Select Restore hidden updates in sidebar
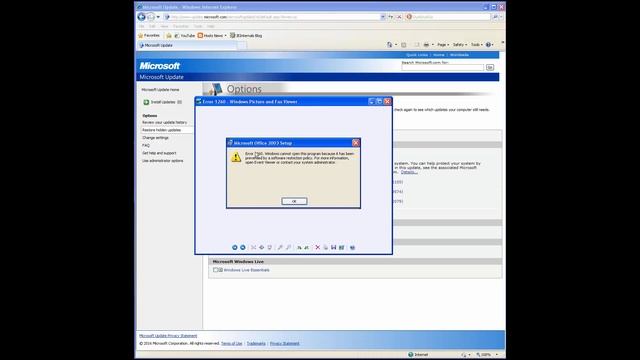Screen dimensions: 640x360 161,130
